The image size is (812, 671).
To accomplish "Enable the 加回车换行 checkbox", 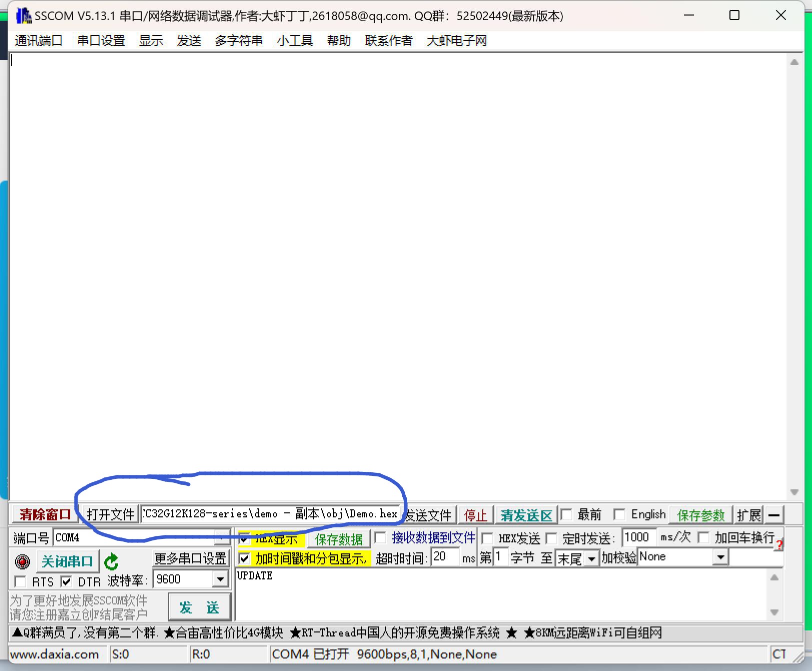I will [x=704, y=538].
